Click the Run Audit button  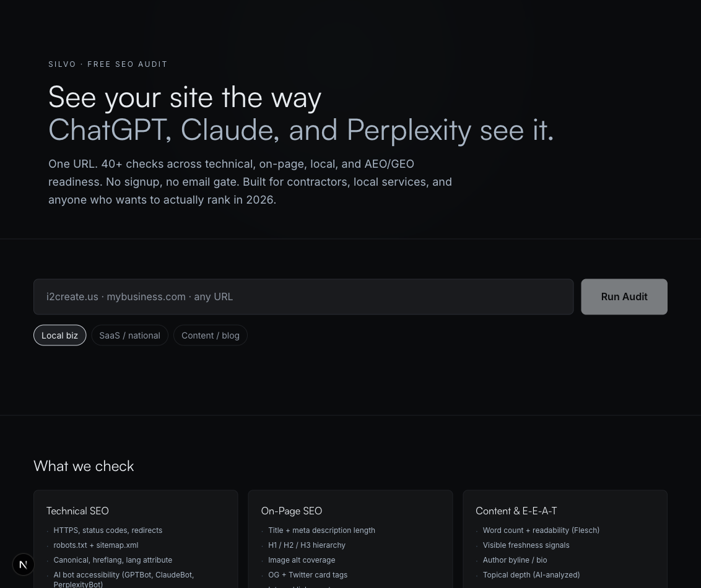point(624,296)
